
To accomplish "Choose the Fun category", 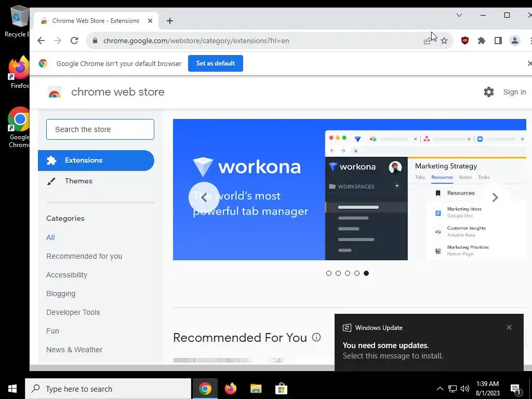I will pos(52,331).
